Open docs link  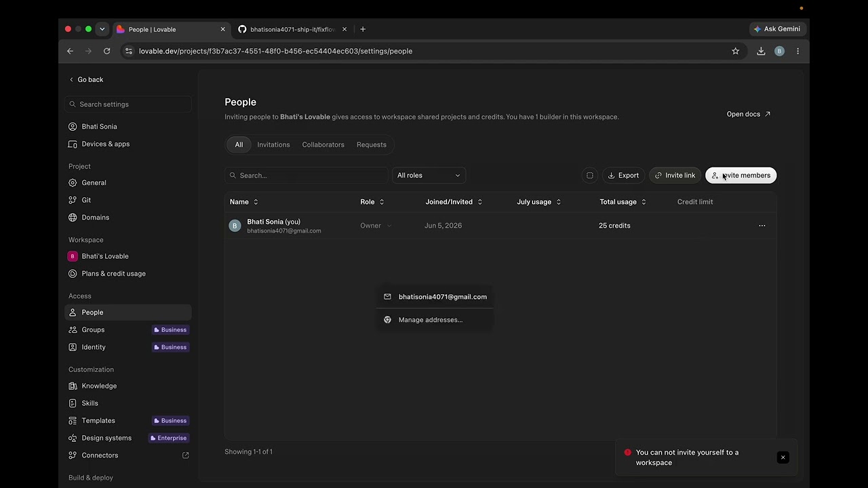pos(749,114)
